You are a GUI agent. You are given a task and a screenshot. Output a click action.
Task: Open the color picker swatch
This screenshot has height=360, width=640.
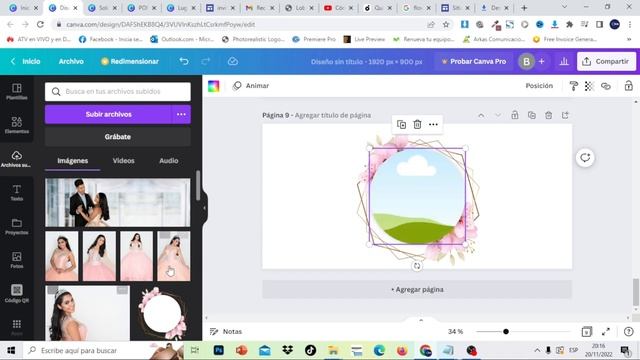pyautogui.click(x=213, y=86)
